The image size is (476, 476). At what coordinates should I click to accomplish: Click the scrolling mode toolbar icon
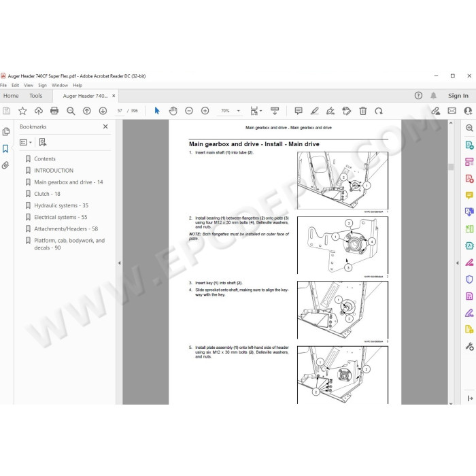275,111
